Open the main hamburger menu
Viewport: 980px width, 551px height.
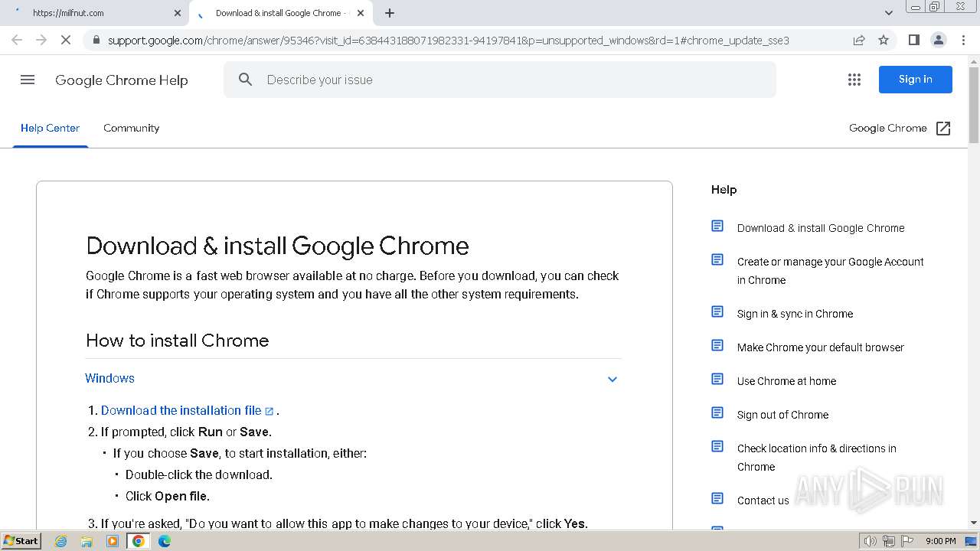[28, 80]
